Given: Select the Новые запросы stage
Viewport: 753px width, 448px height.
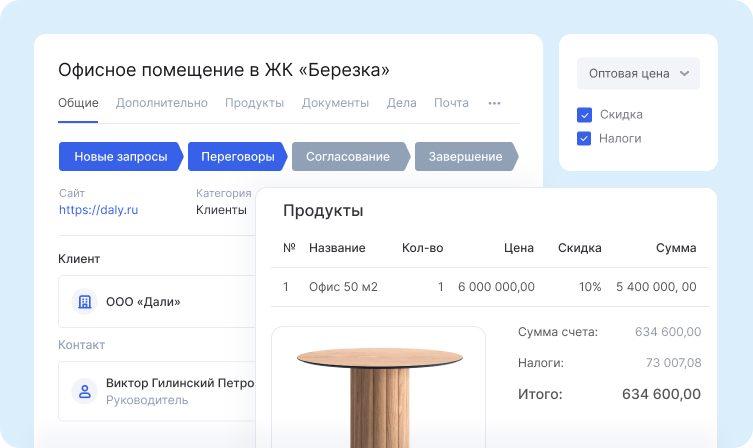Looking at the screenshot, I should [121, 157].
